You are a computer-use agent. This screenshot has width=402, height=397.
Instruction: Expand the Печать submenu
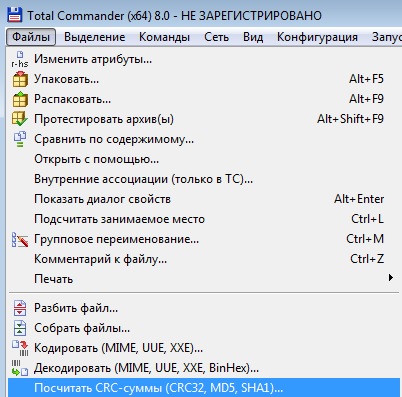coord(204,279)
